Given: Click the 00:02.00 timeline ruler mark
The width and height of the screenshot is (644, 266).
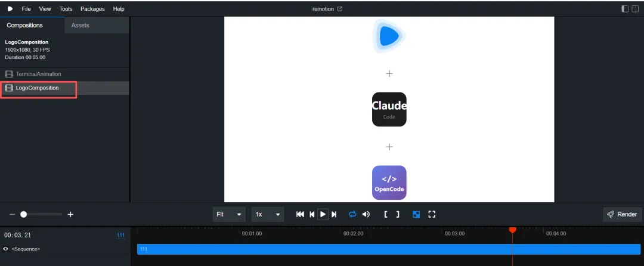Looking at the screenshot, I should tap(353, 234).
